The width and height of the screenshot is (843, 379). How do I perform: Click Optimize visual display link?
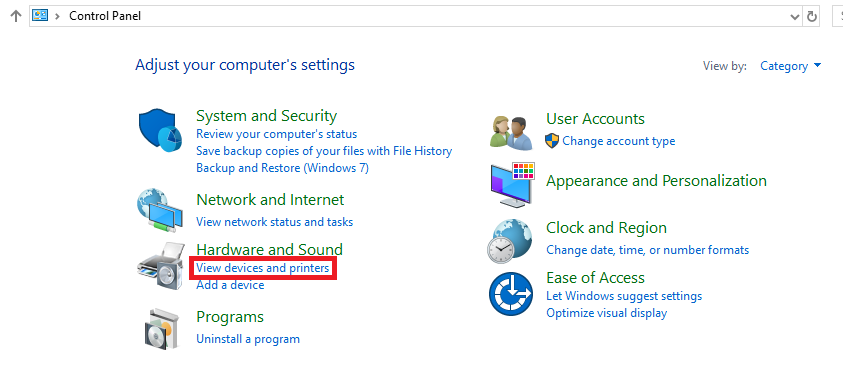click(606, 313)
